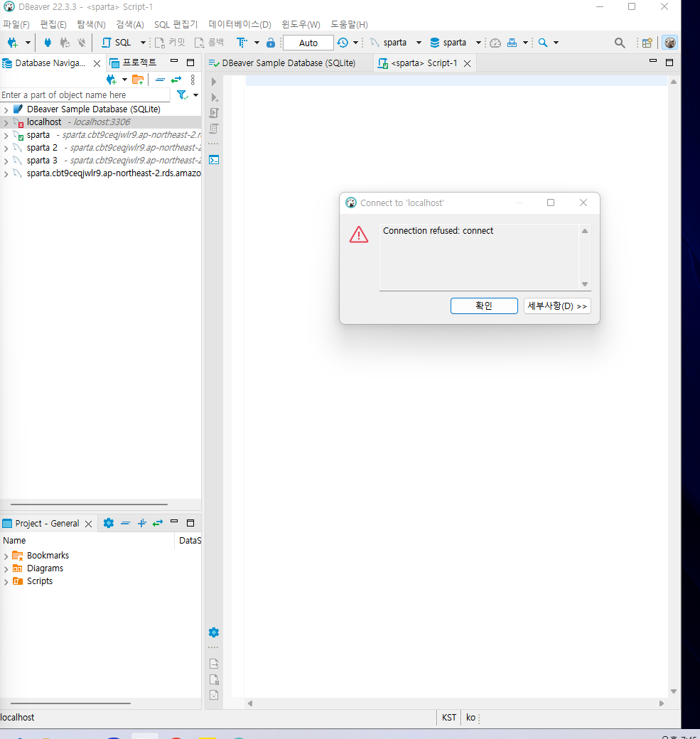Screen dimensions: 700x739
Task: Switch to the 프로젝트 tab
Action: point(133,63)
